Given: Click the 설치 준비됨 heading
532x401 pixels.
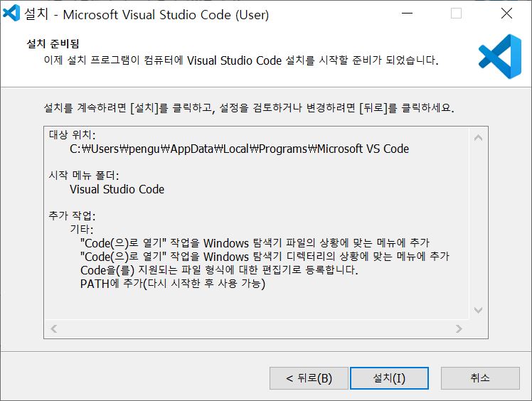Looking at the screenshot, I should (x=53, y=43).
